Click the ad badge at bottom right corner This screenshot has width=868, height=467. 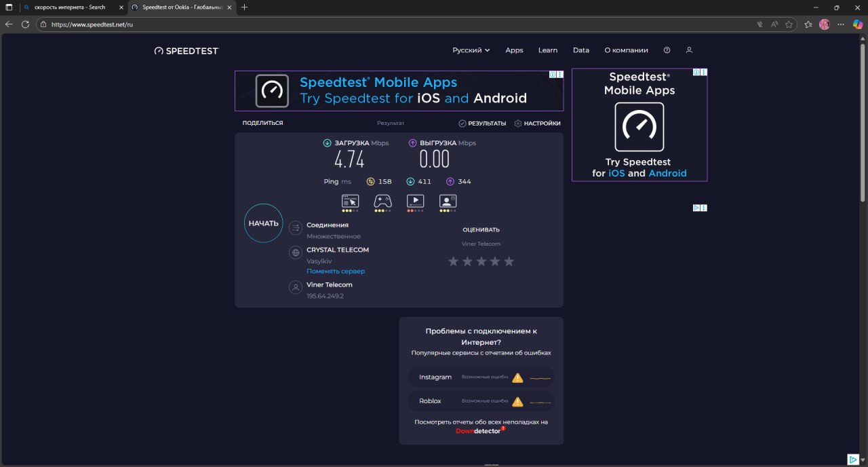tap(854, 460)
